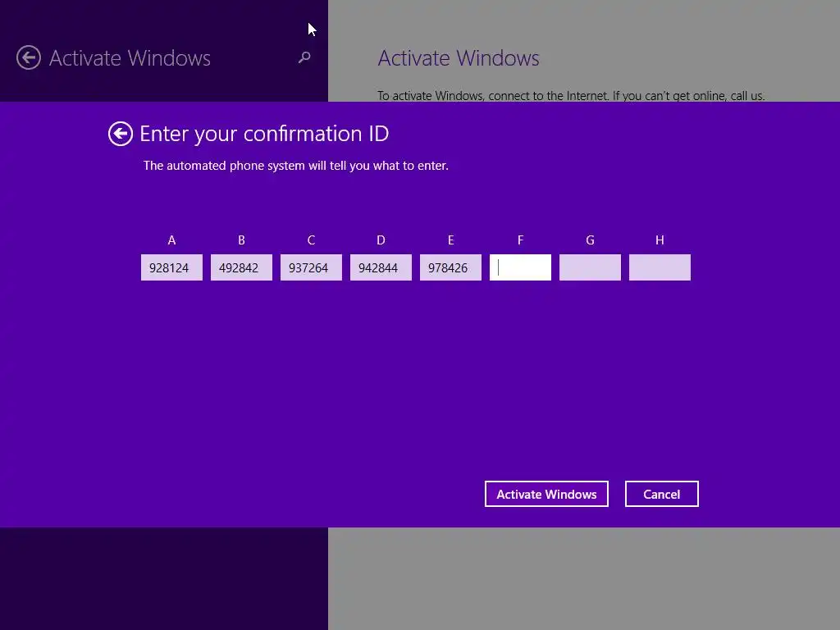Click the back arrow in the dark sidebar header
Viewport: 840px width, 630px height.
29,58
